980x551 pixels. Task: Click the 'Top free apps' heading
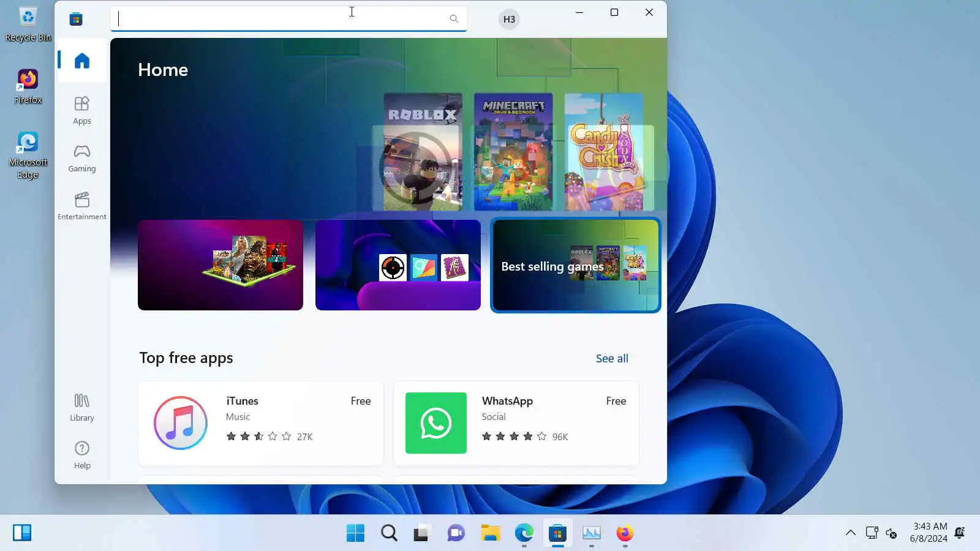186,358
